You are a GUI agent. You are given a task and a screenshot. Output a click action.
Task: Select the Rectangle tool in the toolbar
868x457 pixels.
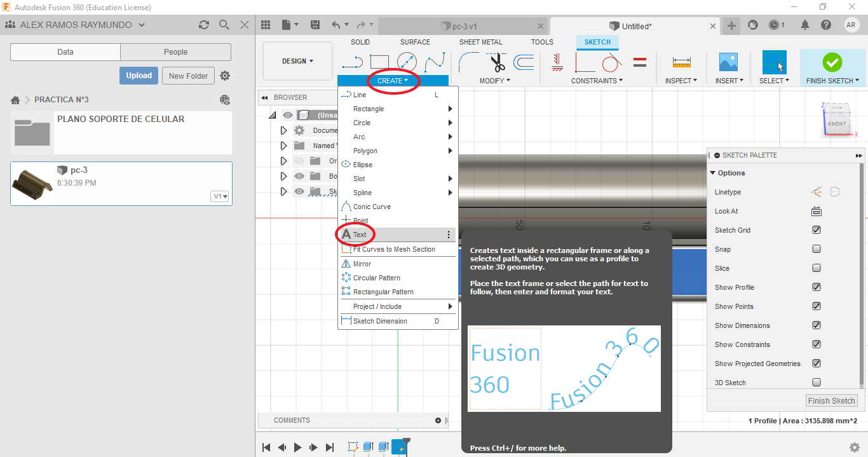coord(379,62)
